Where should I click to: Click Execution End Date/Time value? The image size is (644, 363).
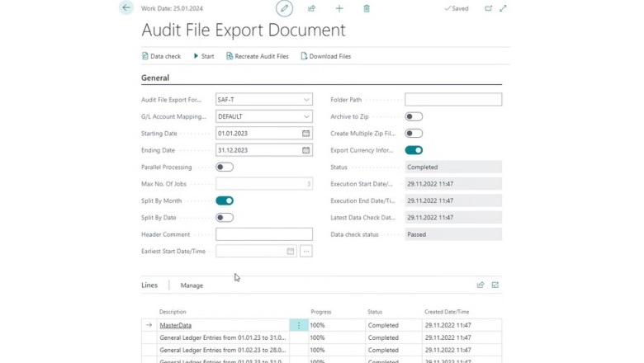453,200
